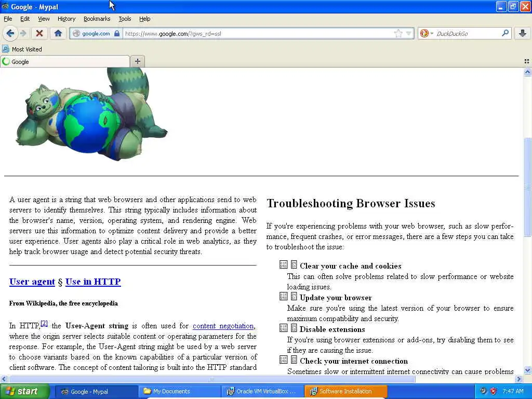Open the Windows Start menu
The image size is (532, 399).
[x=24, y=392]
